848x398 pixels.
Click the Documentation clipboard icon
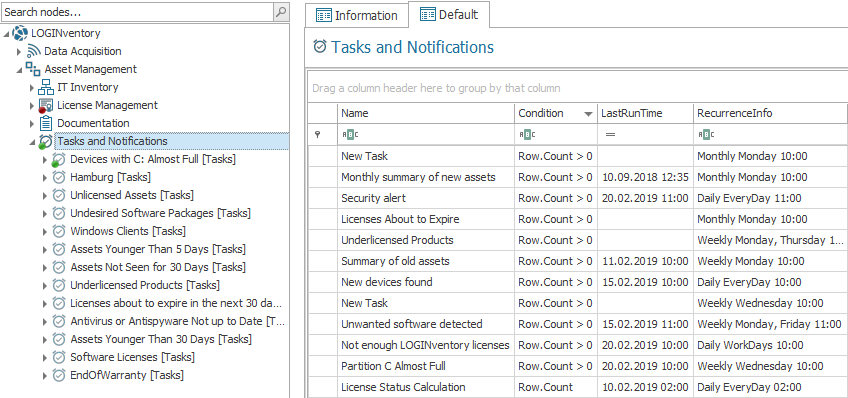[47, 123]
